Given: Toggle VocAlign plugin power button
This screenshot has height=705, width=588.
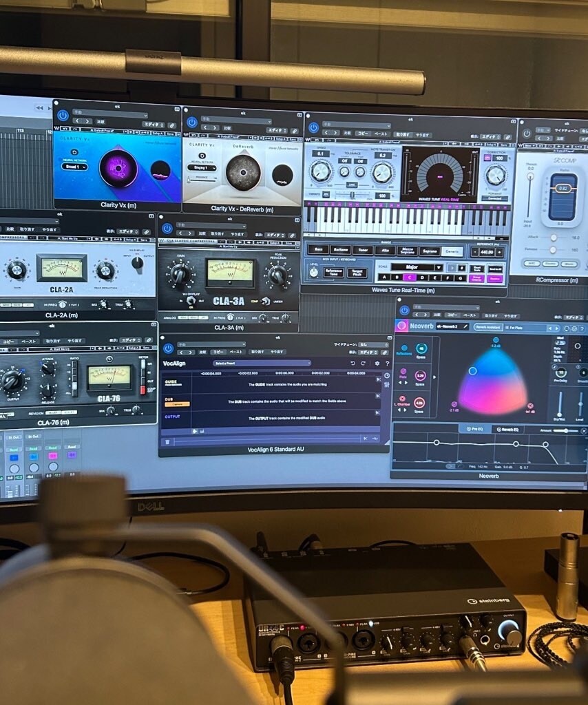Looking at the screenshot, I should [169, 348].
